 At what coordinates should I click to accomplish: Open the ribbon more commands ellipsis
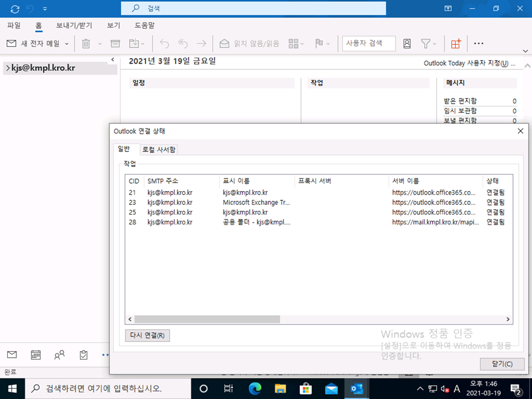[479, 44]
